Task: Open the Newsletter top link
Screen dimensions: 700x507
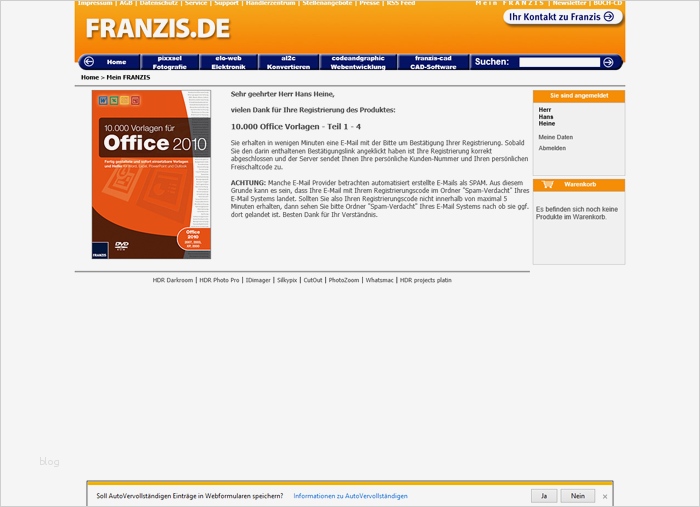Action: click(x=569, y=3)
